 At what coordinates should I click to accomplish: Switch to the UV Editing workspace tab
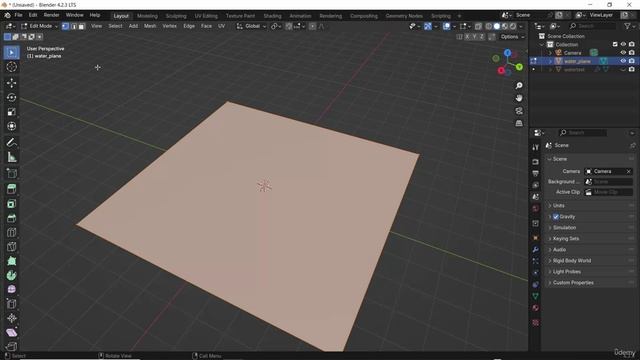[206, 16]
